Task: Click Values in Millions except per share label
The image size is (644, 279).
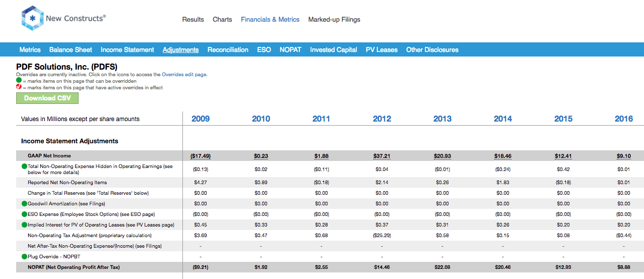Action: click(x=81, y=119)
